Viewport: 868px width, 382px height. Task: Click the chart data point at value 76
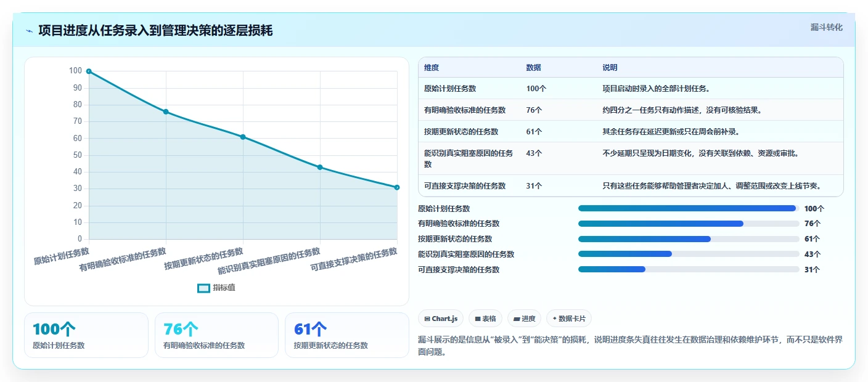(x=166, y=112)
